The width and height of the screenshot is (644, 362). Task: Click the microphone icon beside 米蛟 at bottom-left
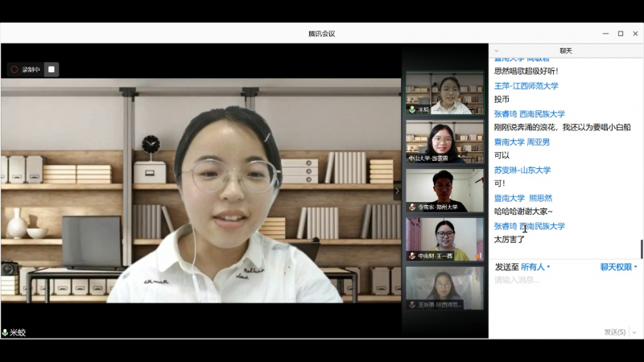pyautogui.click(x=5, y=332)
